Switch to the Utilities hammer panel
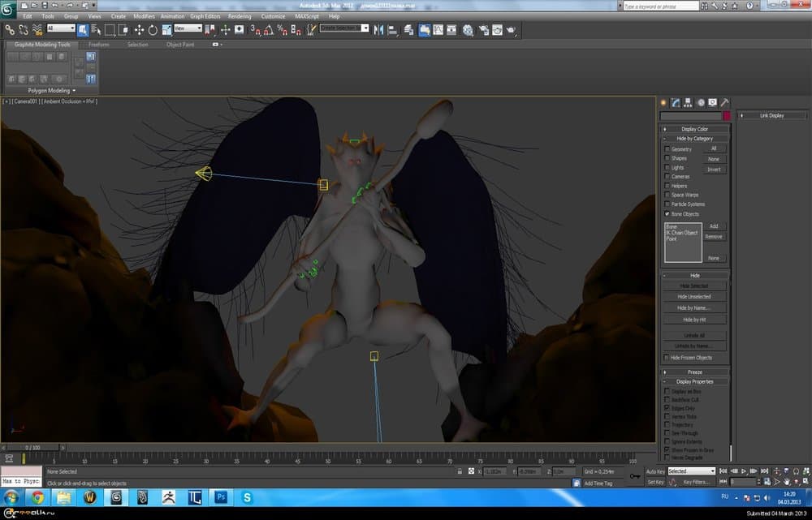The height and width of the screenshot is (520, 812). pos(724,103)
